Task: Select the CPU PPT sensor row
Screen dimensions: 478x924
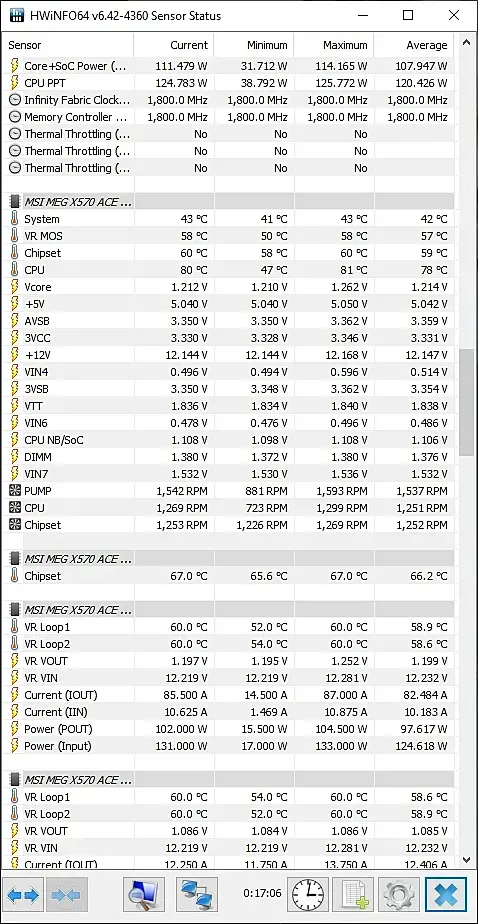Action: pos(229,83)
